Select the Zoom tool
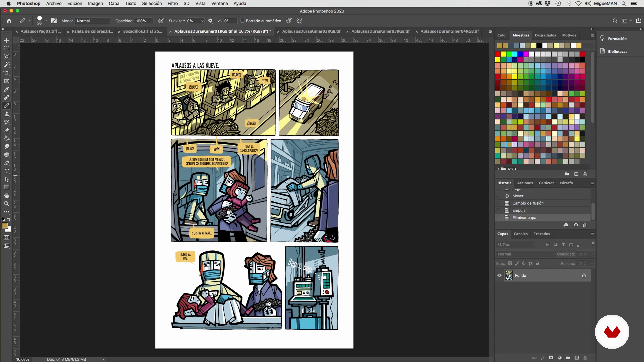Image resolution: width=644 pixels, height=362 pixels. click(7, 204)
